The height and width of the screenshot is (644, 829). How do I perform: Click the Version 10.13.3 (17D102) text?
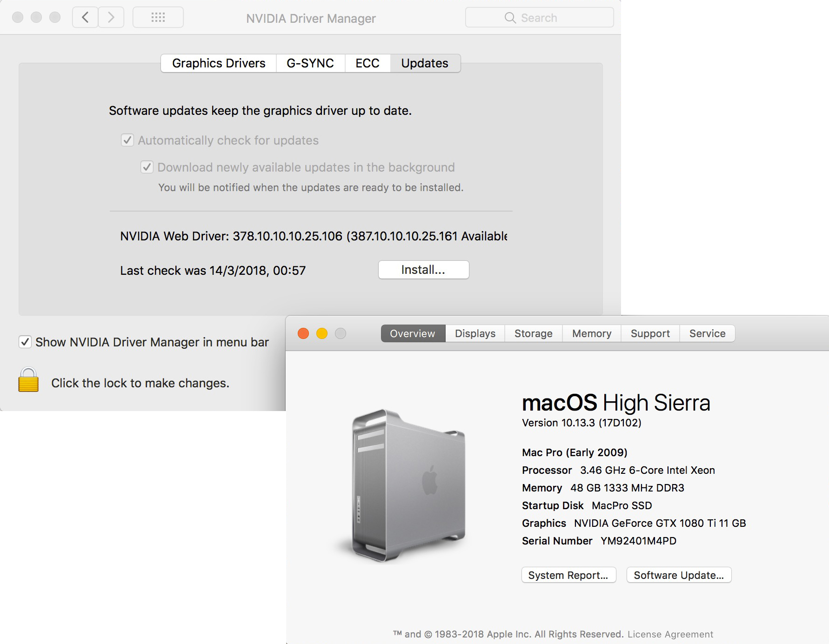coord(582,423)
